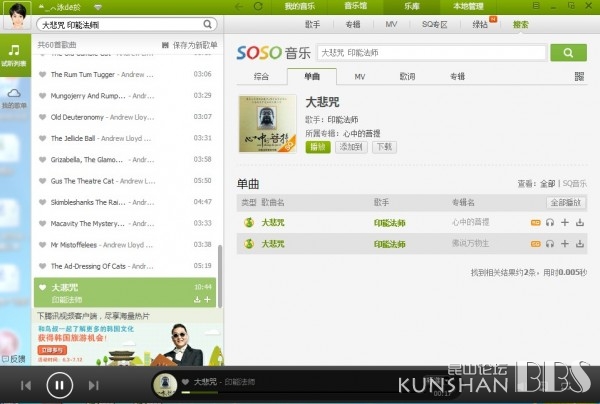Switch to MV results tab
This screenshot has width=600, height=404.
360,77
